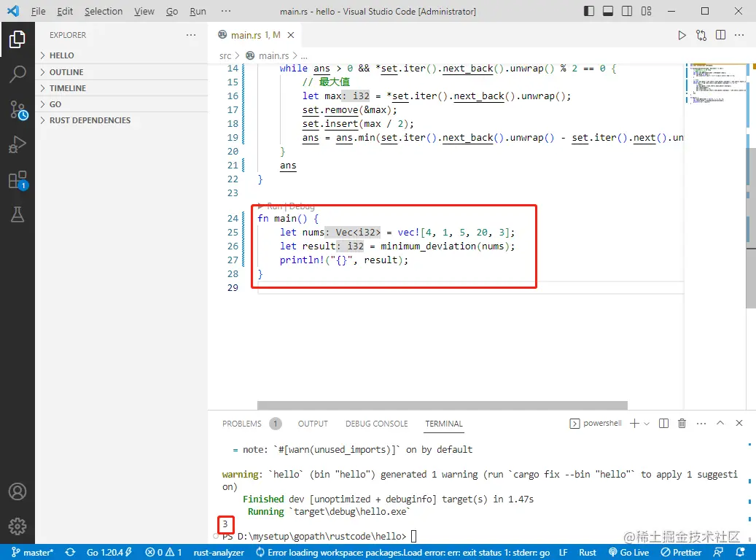Open errors and warnings count in status bar
Viewport: 756px width, 560px height.
coord(163,552)
